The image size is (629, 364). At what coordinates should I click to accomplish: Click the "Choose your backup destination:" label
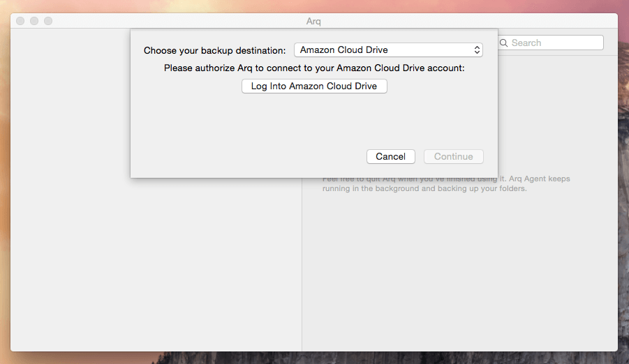tap(214, 50)
